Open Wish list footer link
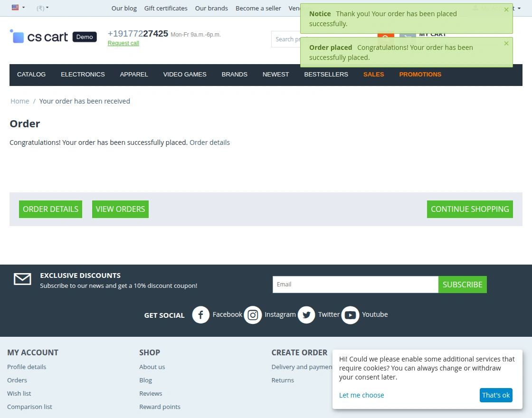The width and height of the screenshot is (532, 418). (x=19, y=393)
